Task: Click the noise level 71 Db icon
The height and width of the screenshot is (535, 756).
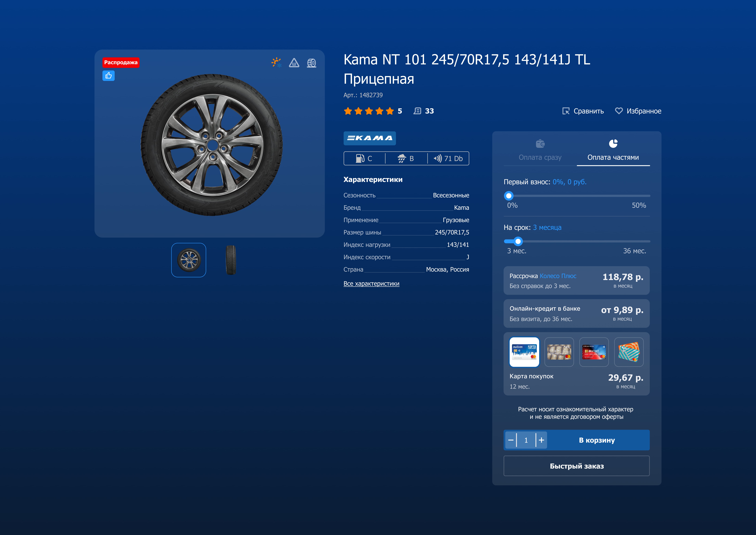Action: (x=438, y=158)
